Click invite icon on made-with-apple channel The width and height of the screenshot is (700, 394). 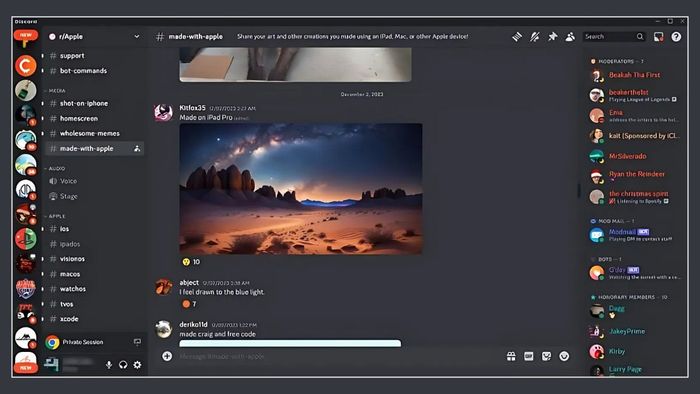[137, 149]
